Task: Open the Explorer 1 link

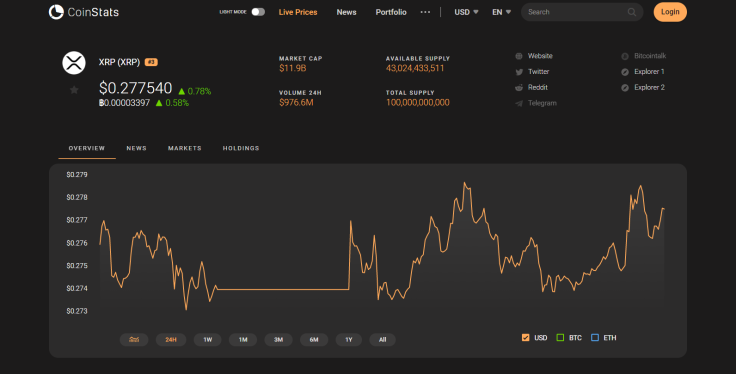Action: (x=649, y=72)
